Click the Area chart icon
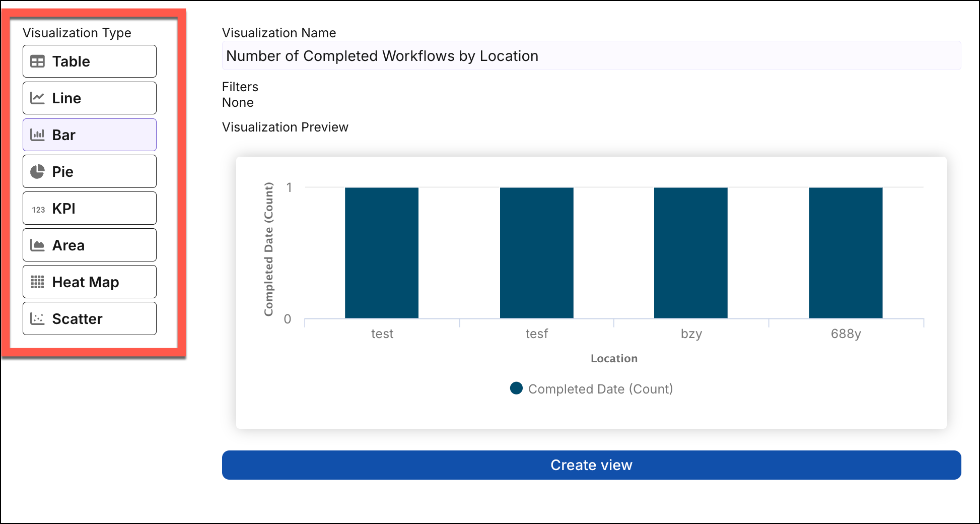This screenshot has width=980, height=524. pos(37,245)
